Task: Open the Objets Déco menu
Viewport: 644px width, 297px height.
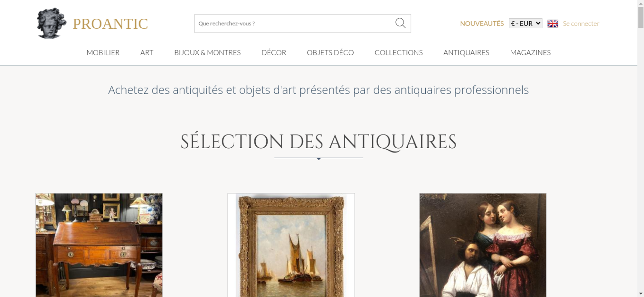Action: tap(330, 52)
